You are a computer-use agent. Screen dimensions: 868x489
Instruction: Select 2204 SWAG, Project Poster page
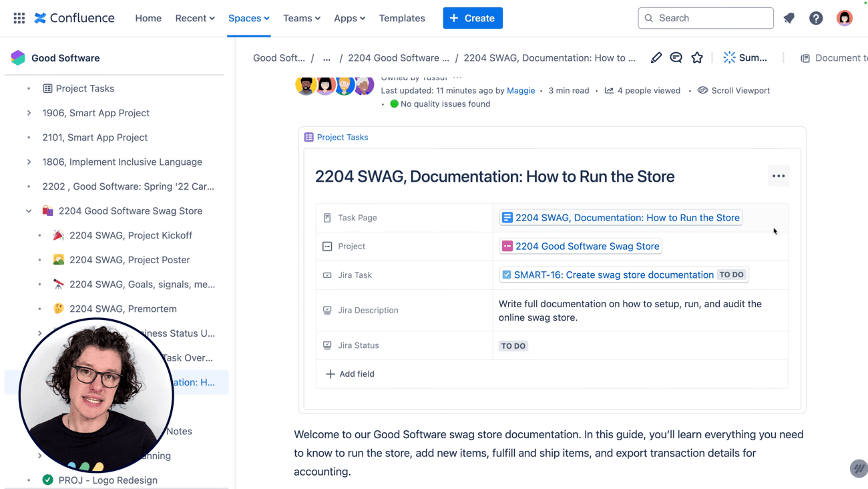[x=130, y=260]
